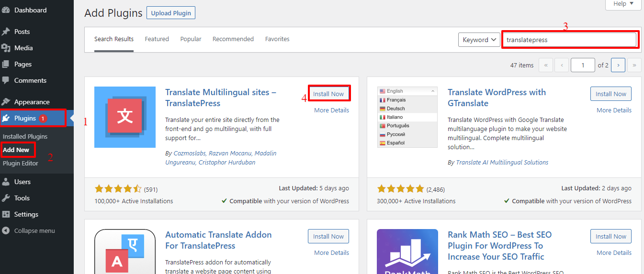Open More Details for GTranslate
644x274 pixels.
pos(614,110)
